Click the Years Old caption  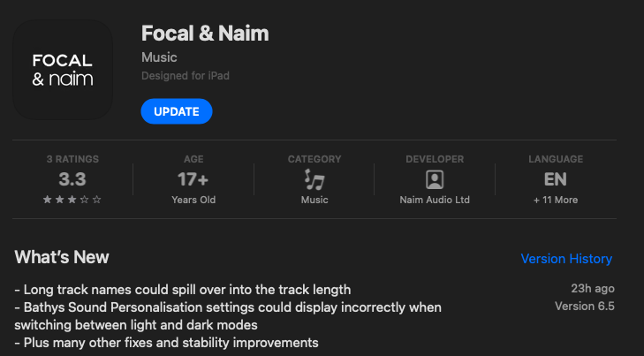193,201
